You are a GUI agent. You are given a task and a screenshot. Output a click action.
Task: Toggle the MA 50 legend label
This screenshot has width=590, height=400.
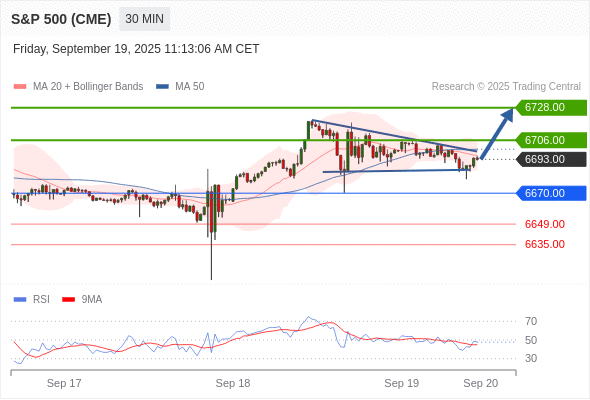pos(190,87)
